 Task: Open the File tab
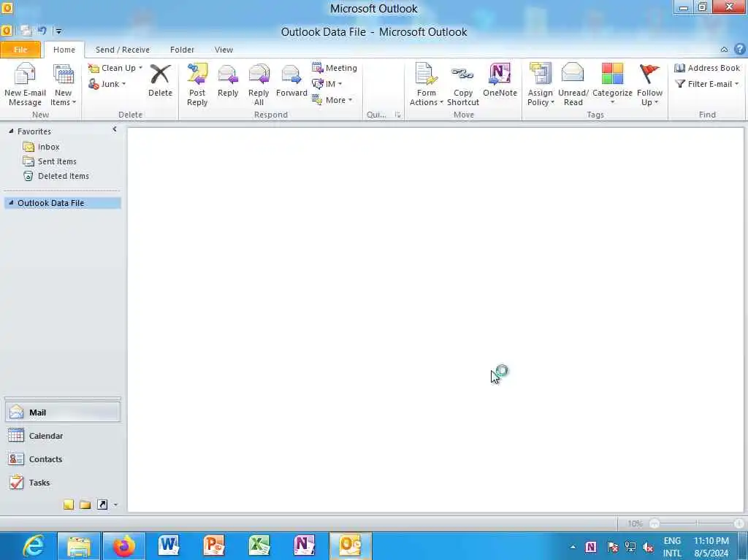tap(20, 50)
